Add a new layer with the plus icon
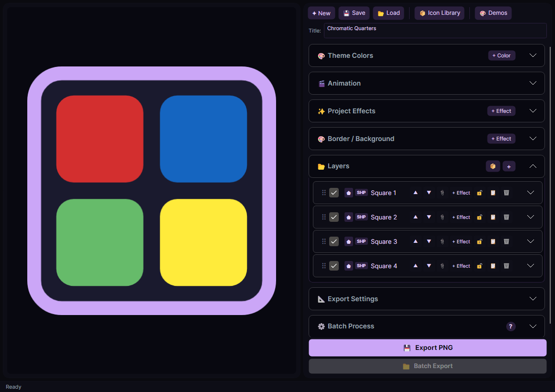The image size is (555, 392). (509, 166)
